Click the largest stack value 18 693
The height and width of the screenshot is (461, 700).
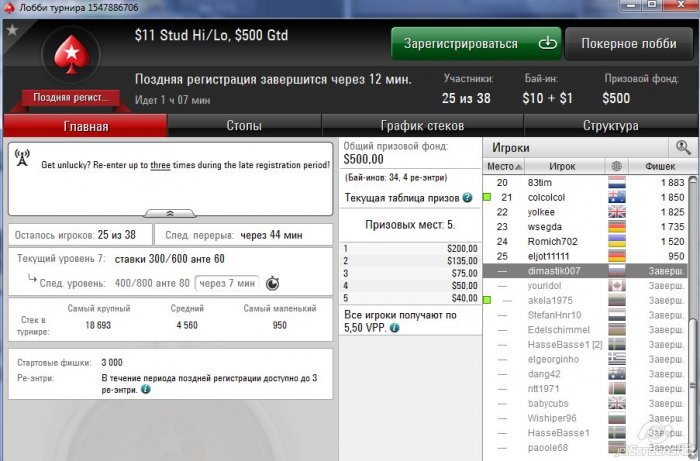pos(98,325)
